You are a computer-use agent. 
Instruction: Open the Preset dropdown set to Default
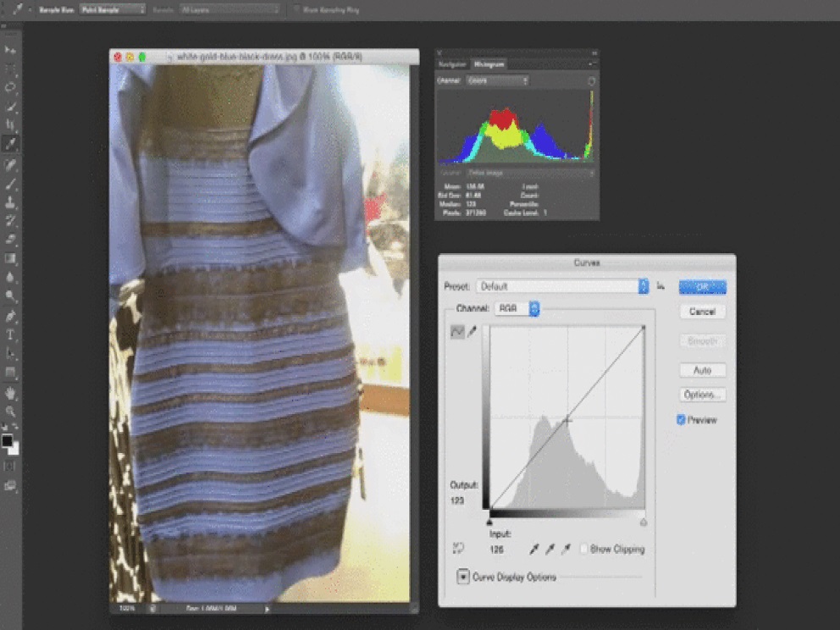[x=562, y=287]
